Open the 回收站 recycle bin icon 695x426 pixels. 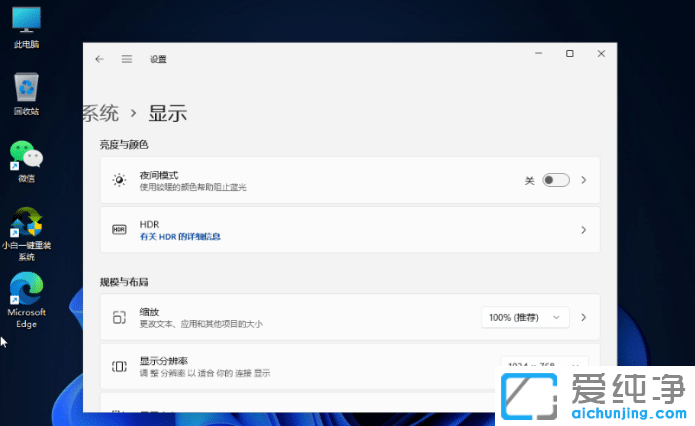click(26, 88)
